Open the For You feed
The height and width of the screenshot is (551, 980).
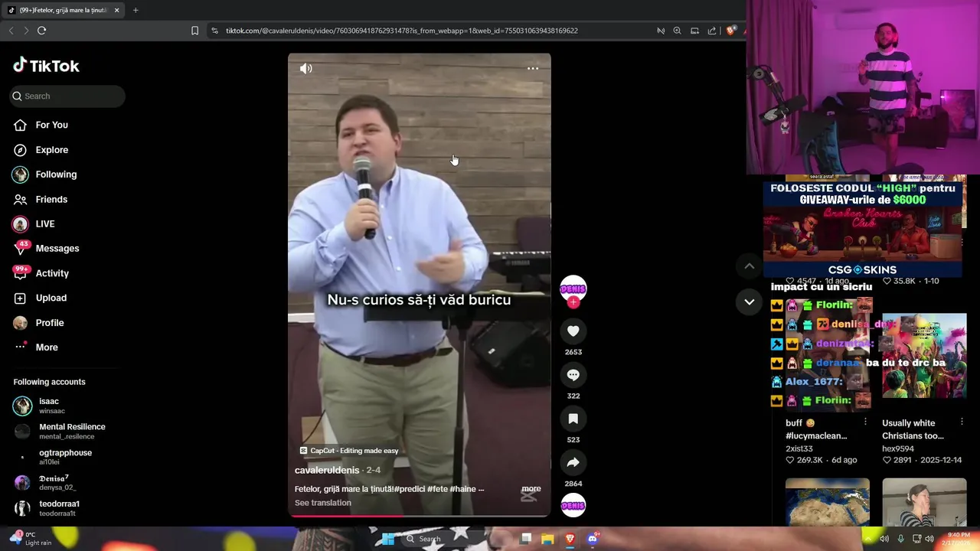pyautogui.click(x=41, y=125)
